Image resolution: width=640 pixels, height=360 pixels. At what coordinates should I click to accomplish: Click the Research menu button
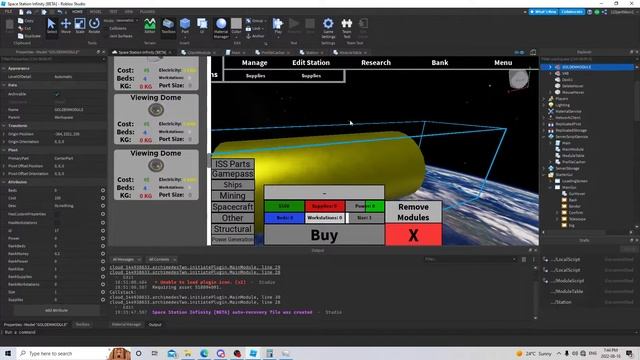tap(376, 62)
